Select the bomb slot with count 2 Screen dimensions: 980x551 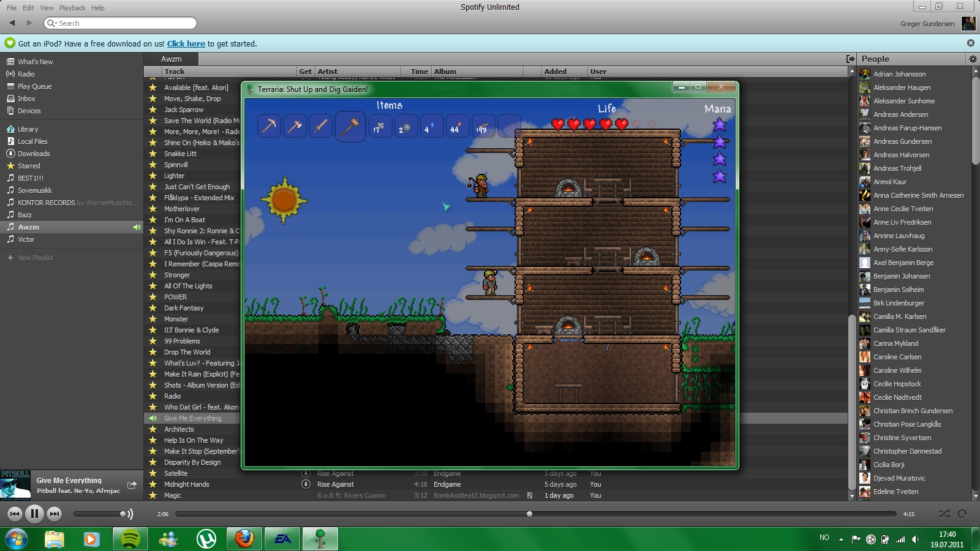(x=406, y=126)
